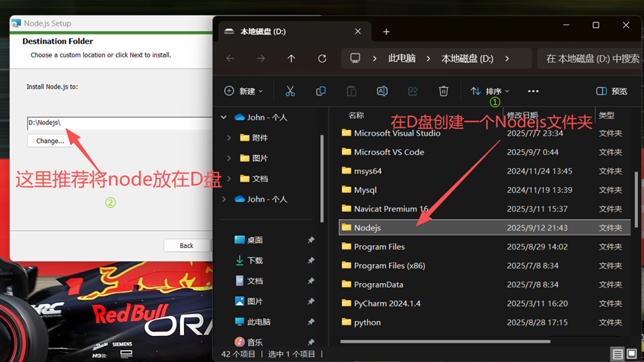Click the Copy icon in Explorer toolbar
The image size is (644, 362).
pyautogui.click(x=321, y=91)
